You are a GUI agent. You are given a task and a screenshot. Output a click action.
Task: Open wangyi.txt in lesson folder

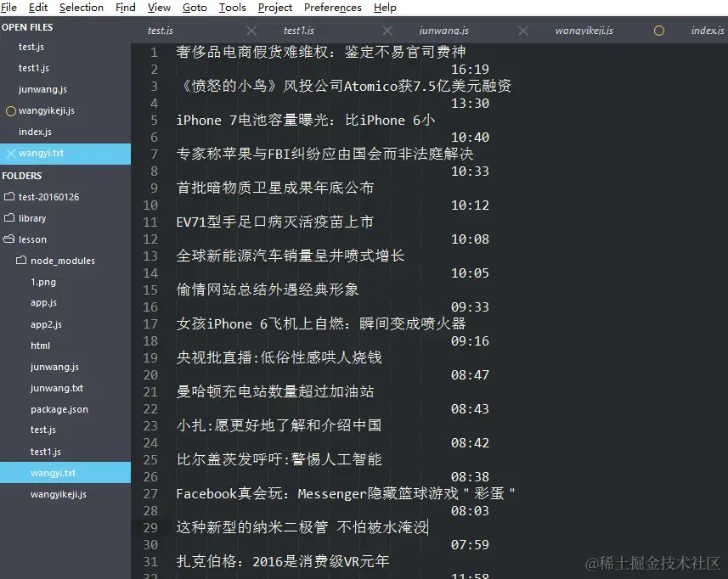[x=53, y=473]
